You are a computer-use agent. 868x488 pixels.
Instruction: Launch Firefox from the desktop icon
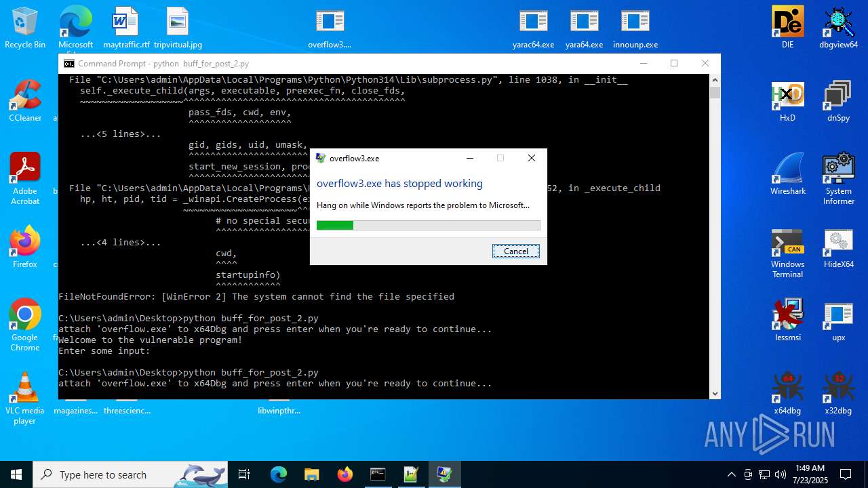(25, 247)
